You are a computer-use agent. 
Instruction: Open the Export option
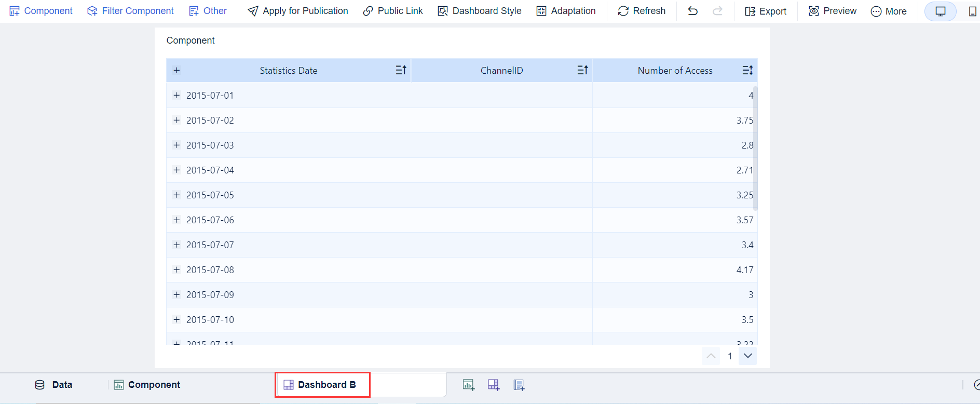(766, 11)
